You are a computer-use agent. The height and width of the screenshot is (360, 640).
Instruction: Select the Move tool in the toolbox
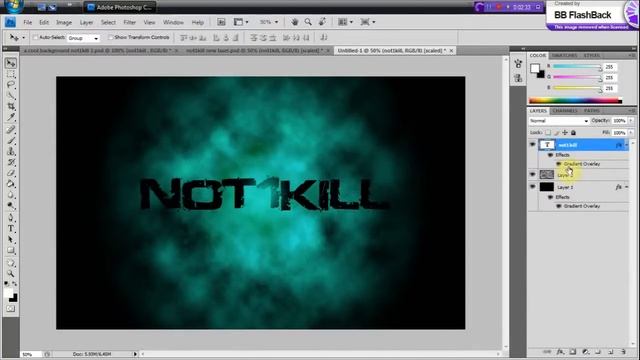[x=11, y=63]
